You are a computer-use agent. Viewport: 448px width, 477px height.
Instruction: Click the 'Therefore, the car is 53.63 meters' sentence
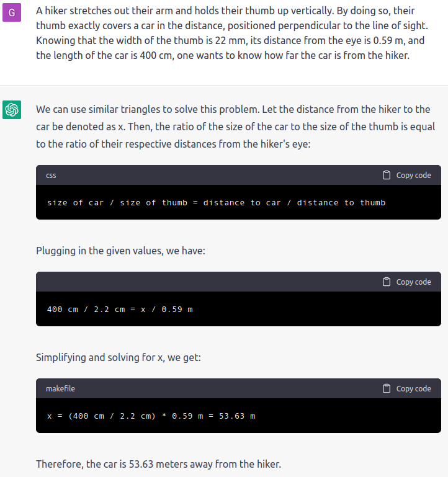[159, 464]
